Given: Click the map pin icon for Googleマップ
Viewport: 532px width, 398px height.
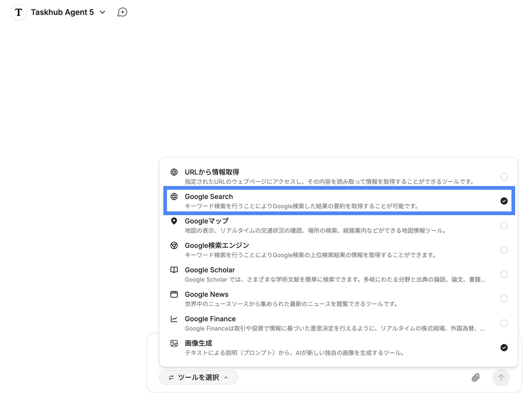Looking at the screenshot, I should coord(174,221).
